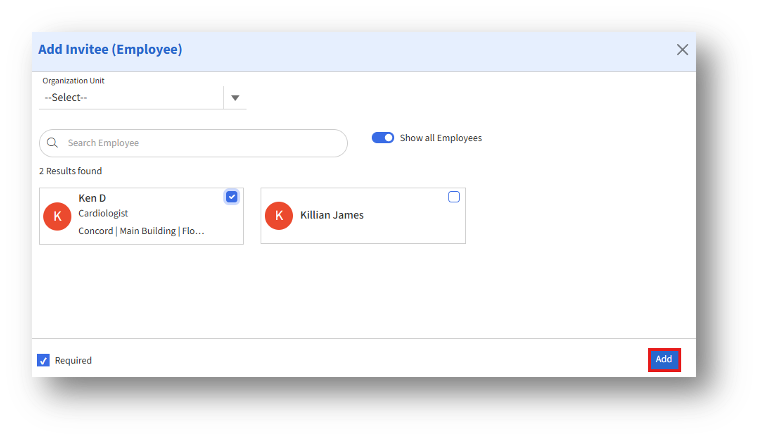Open the --Select-- combo box field
Image resolution: width=758 pixels, height=440 pixels.
coord(130,98)
